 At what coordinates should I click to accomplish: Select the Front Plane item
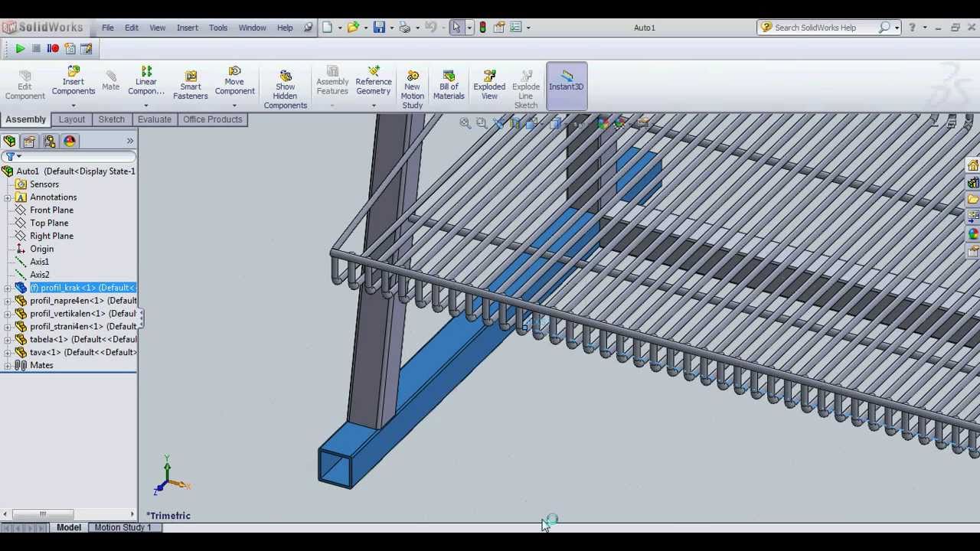pyautogui.click(x=51, y=210)
